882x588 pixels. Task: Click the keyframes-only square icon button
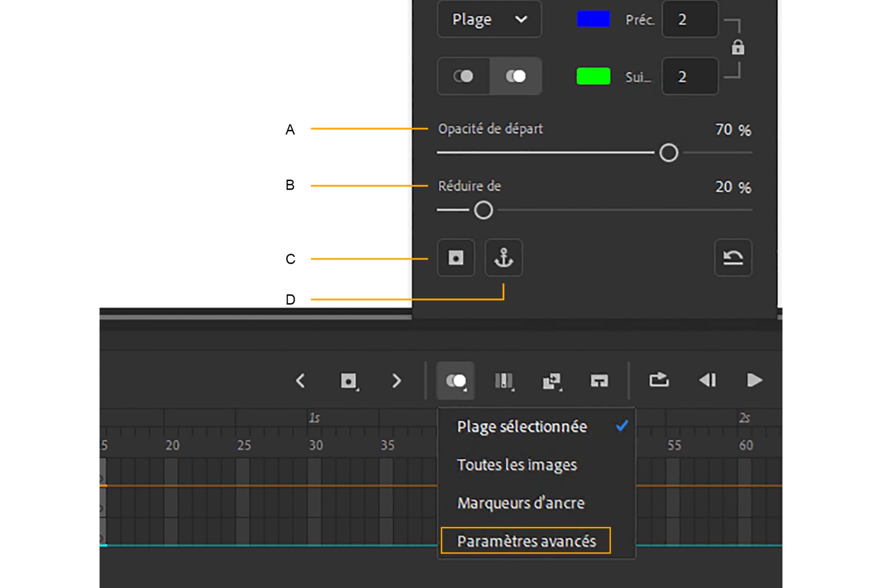pyautogui.click(x=455, y=258)
